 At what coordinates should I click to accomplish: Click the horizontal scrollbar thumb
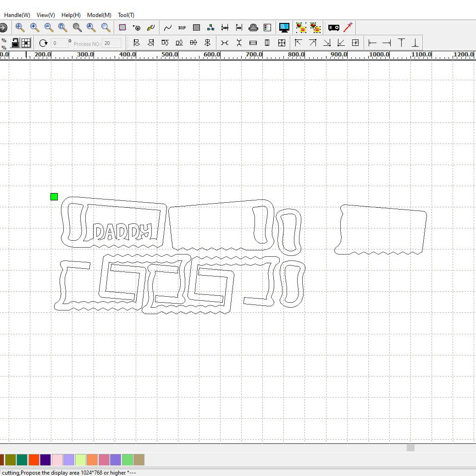410,448
